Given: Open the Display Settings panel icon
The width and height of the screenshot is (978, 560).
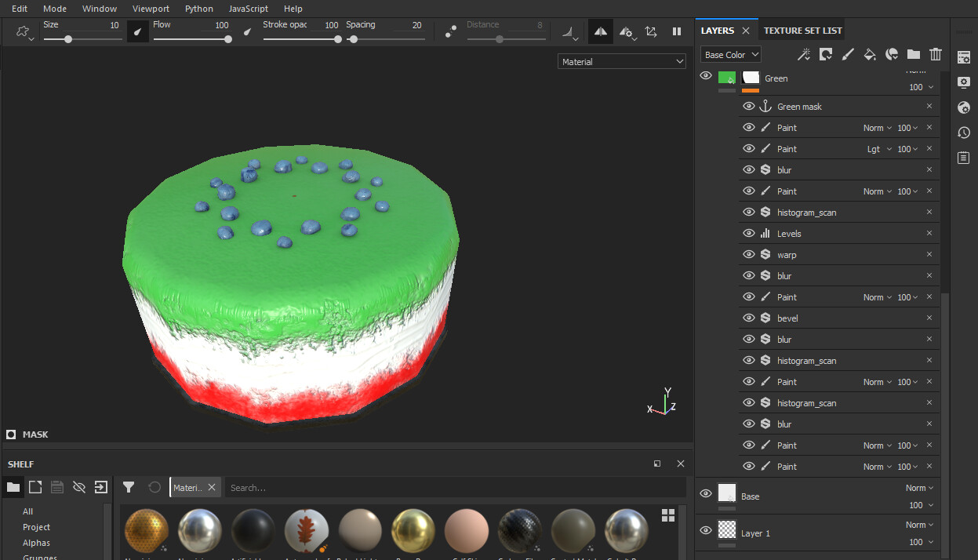Looking at the screenshot, I should click(963, 82).
